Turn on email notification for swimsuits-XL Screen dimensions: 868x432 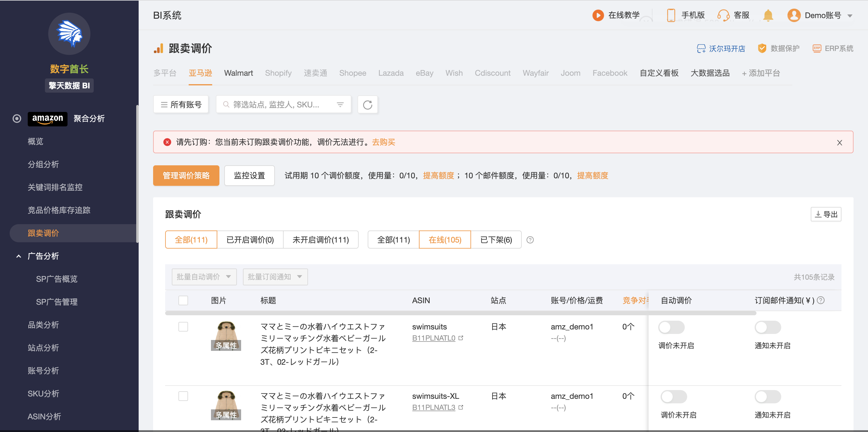tap(768, 397)
